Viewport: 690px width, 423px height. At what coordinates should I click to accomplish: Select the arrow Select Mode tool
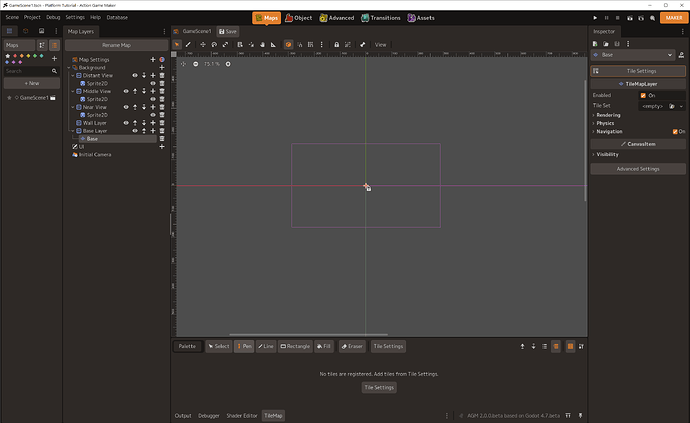[177, 44]
